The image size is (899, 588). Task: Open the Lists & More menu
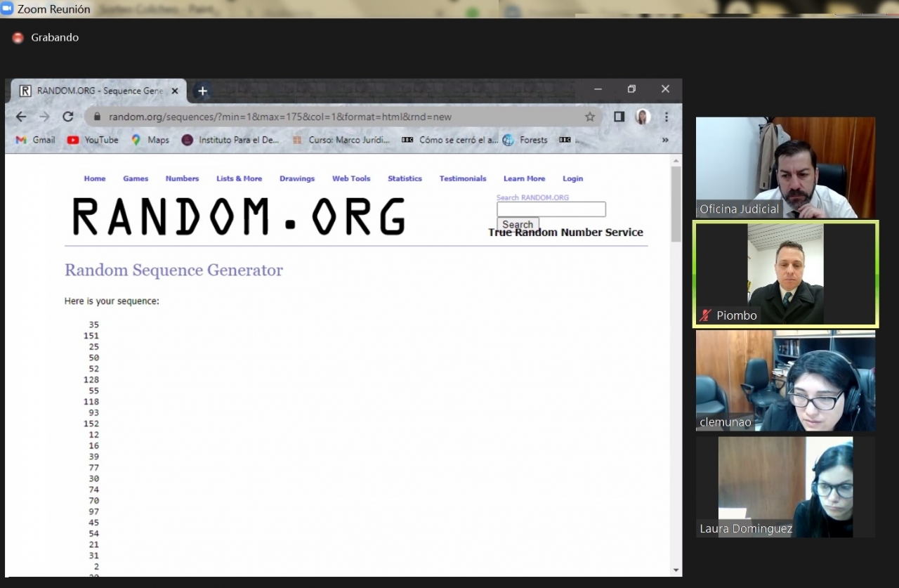pyautogui.click(x=239, y=178)
